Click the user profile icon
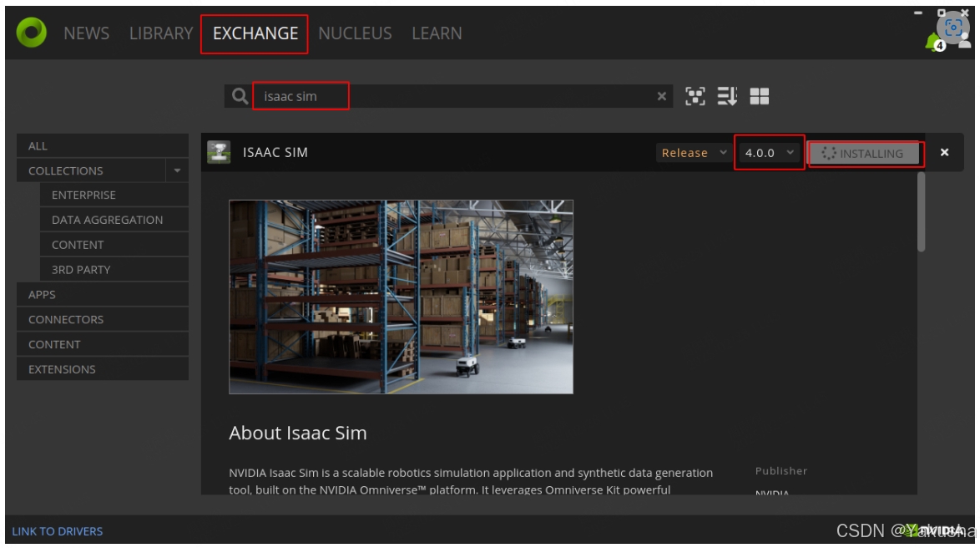Image resolution: width=980 pixels, height=548 pixels. [964, 40]
